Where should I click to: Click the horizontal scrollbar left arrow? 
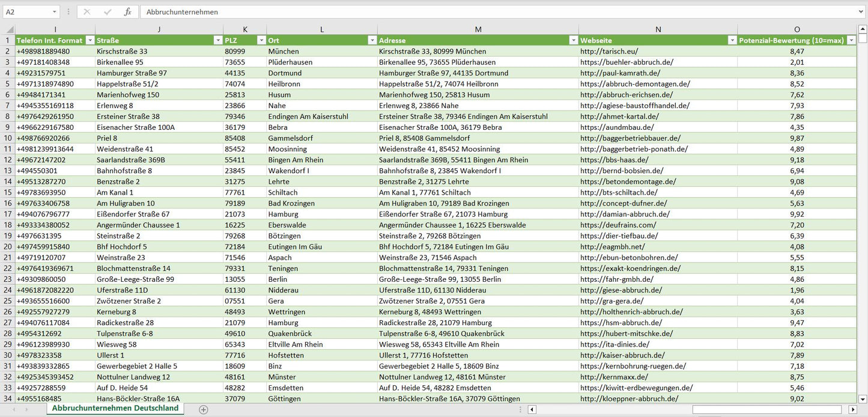pyautogui.click(x=532, y=409)
